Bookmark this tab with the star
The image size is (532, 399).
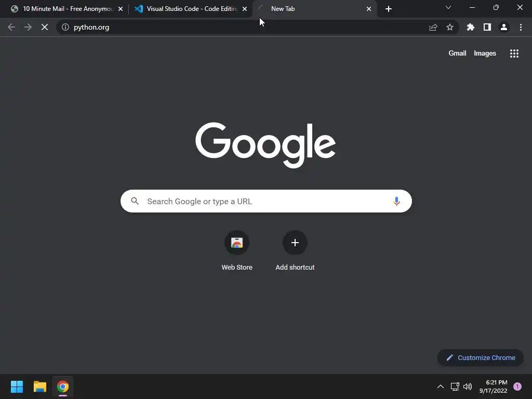pos(449,27)
